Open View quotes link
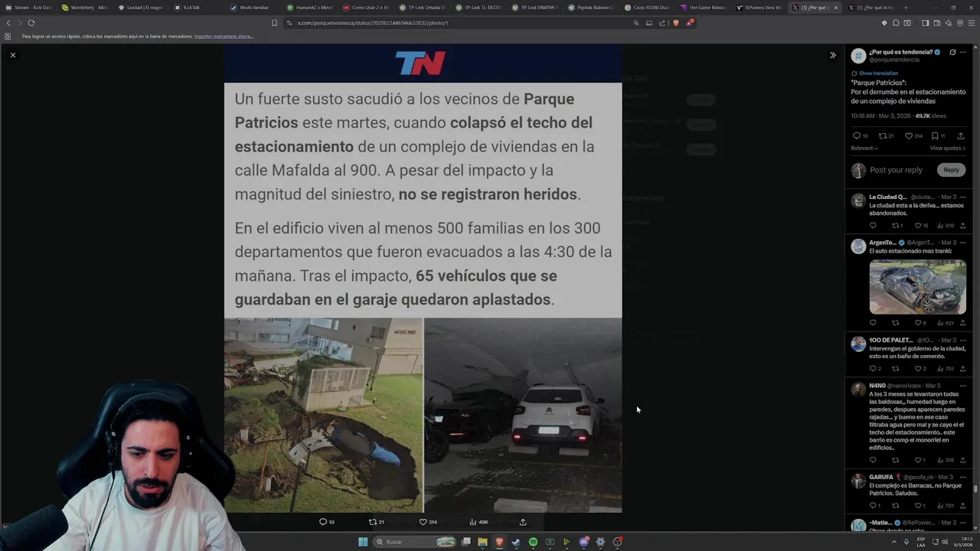This screenshot has width=980, height=551. [x=947, y=148]
